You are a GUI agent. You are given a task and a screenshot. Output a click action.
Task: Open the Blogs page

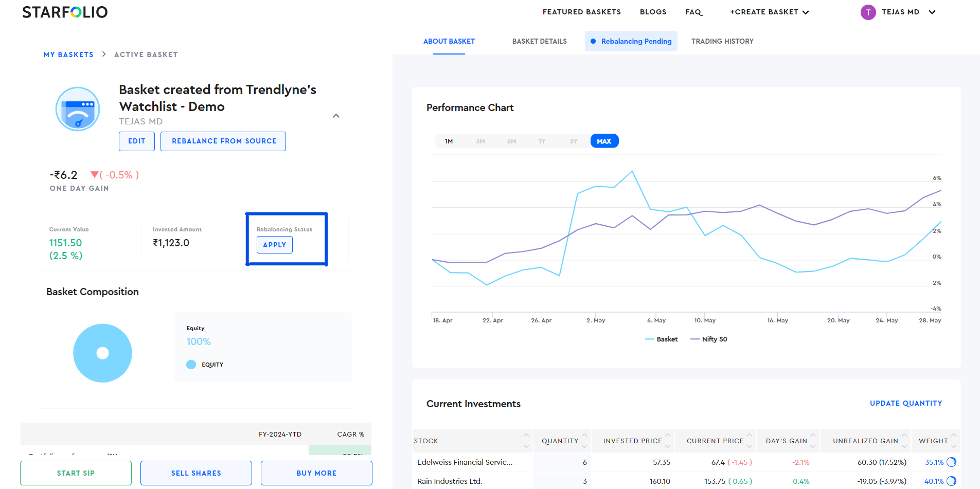point(653,12)
